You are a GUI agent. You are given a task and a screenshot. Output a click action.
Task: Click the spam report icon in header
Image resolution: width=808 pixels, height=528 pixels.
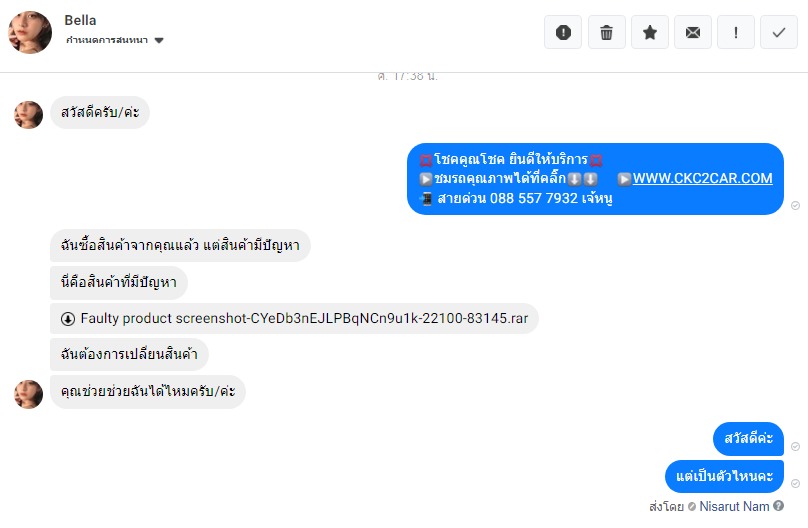coord(563,32)
